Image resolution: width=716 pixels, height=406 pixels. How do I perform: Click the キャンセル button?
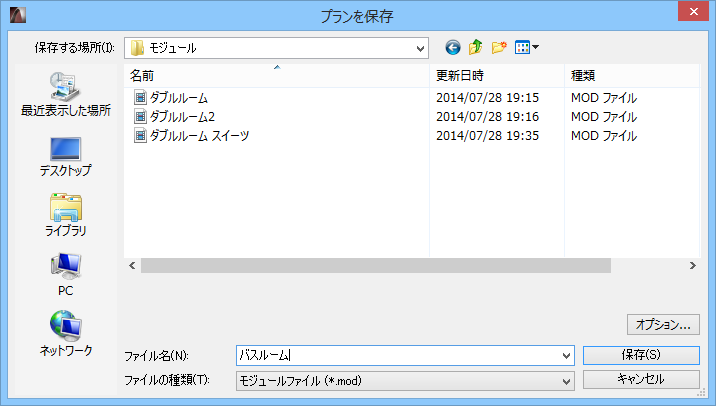point(641,379)
